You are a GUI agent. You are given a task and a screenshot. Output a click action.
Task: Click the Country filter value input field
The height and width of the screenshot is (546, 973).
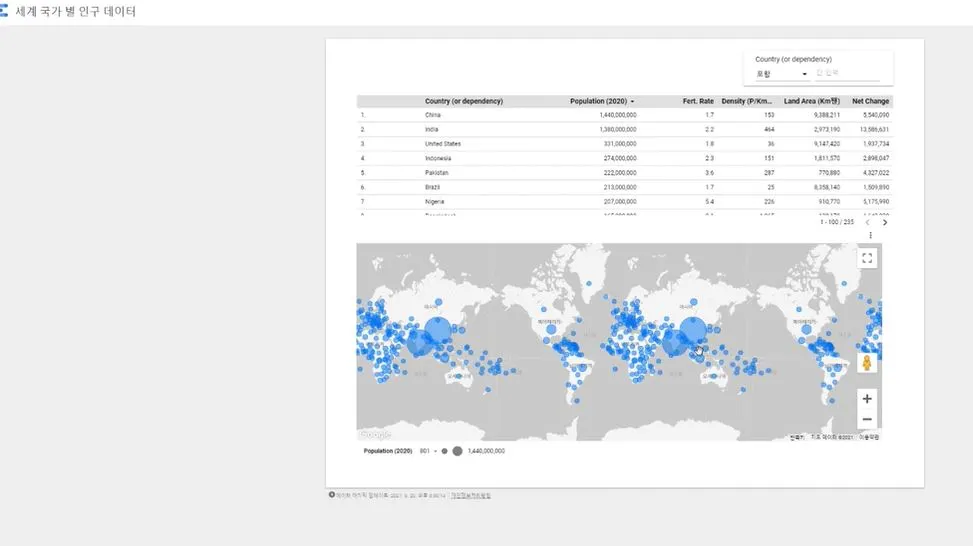(x=847, y=73)
